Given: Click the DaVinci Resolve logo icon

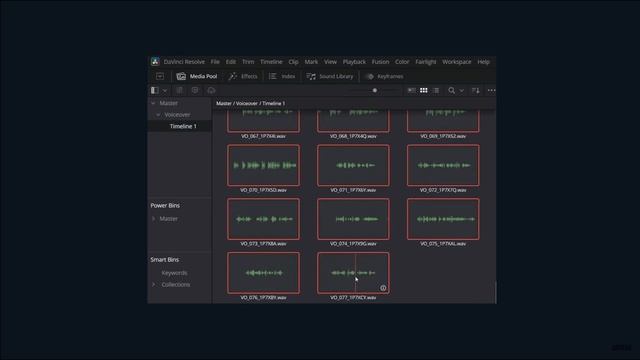Looking at the screenshot, I should [155, 62].
